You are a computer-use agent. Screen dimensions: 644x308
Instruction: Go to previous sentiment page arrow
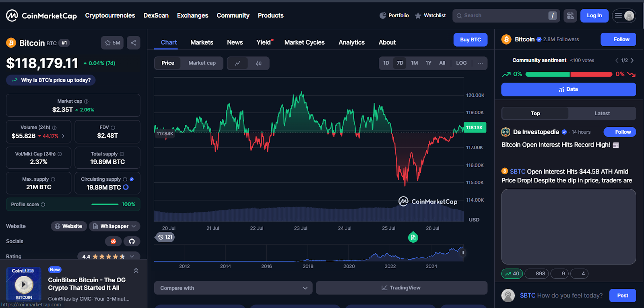[617, 60]
